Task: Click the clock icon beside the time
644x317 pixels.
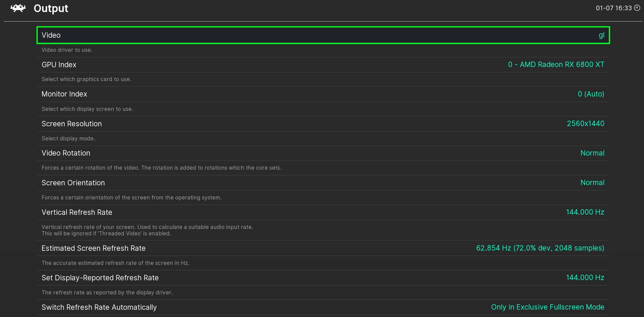Action: 637,8
